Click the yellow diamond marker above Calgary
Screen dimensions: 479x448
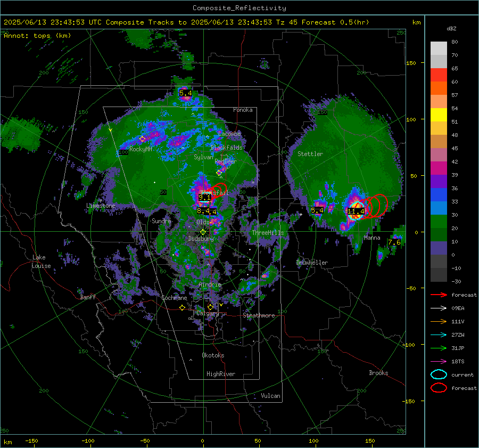(210, 307)
